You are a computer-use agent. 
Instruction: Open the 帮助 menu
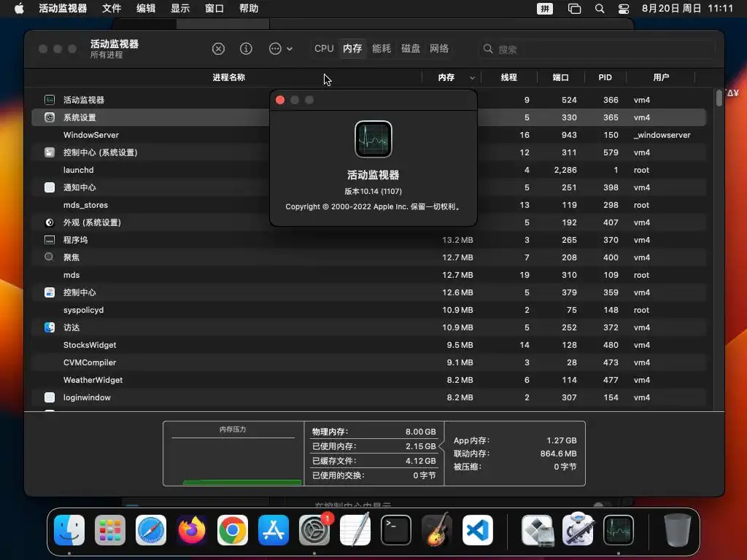pos(249,9)
